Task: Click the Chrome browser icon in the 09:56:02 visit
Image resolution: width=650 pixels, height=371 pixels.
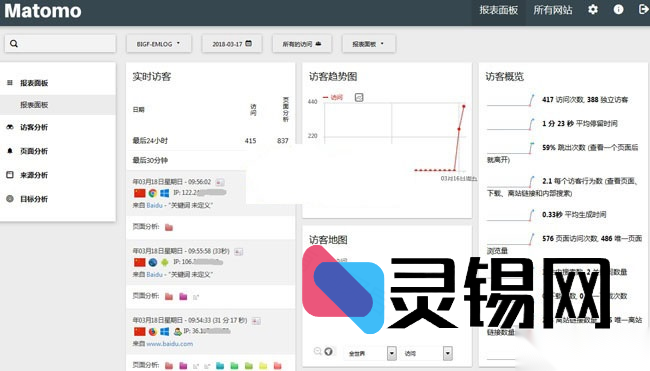Action: click(x=153, y=193)
